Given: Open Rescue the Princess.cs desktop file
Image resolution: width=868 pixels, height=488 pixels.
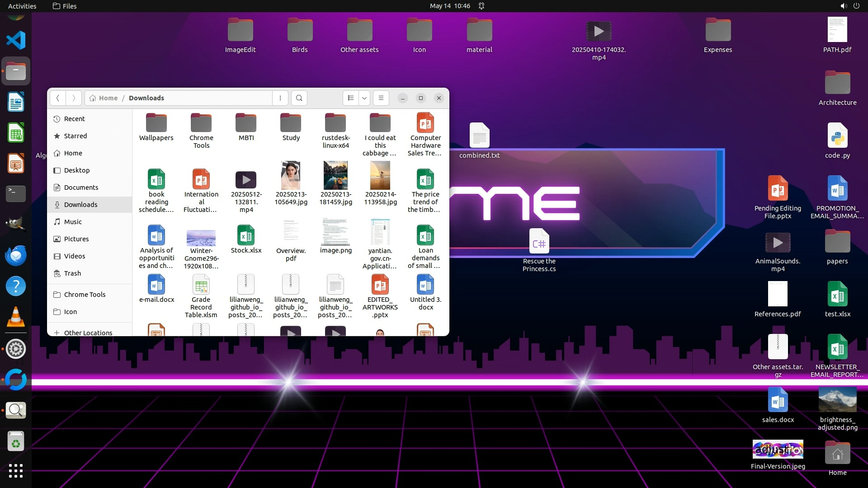Looking at the screenshot, I should click(539, 244).
